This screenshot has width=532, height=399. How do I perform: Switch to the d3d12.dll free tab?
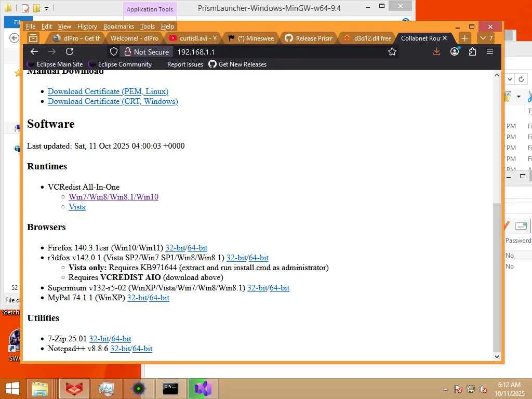(x=367, y=38)
